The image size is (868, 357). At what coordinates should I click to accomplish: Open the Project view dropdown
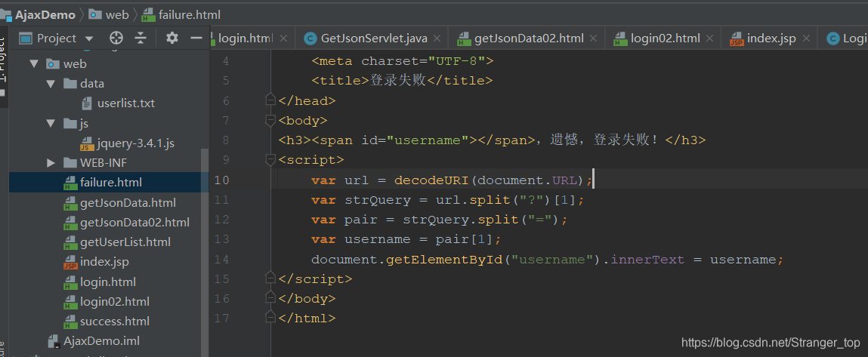point(88,38)
